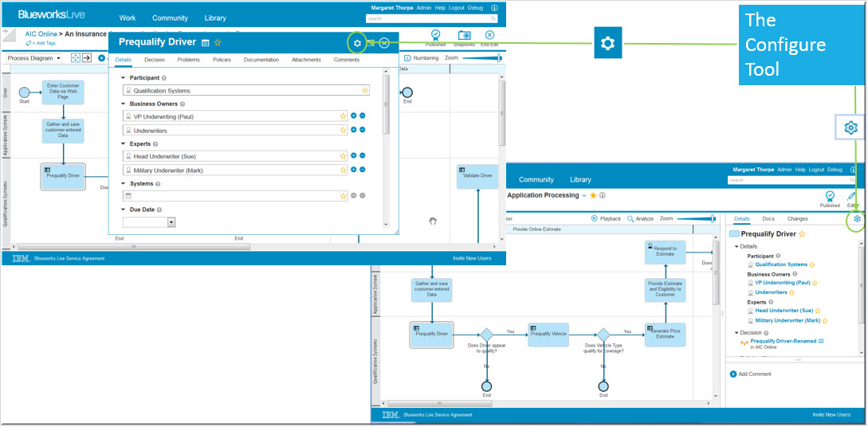Screen dimensions: 868x427
Task: Click Invite New Users in bottom-right window
Action: (x=831, y=415)
